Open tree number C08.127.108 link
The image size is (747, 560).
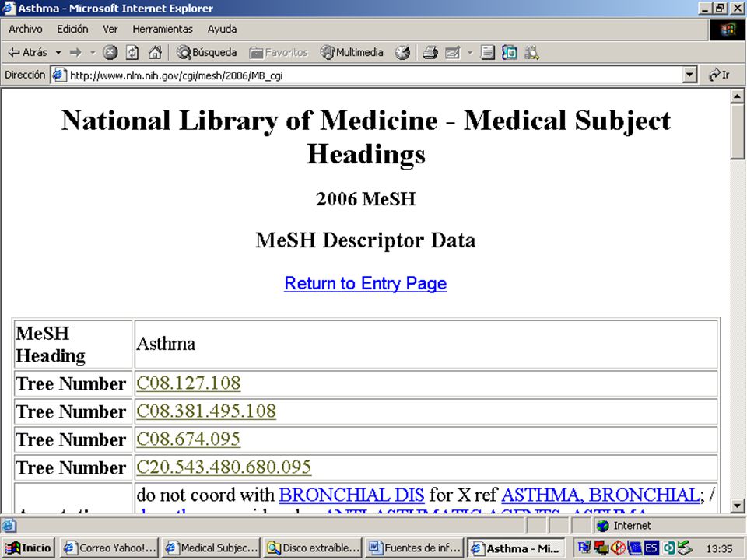188,383
